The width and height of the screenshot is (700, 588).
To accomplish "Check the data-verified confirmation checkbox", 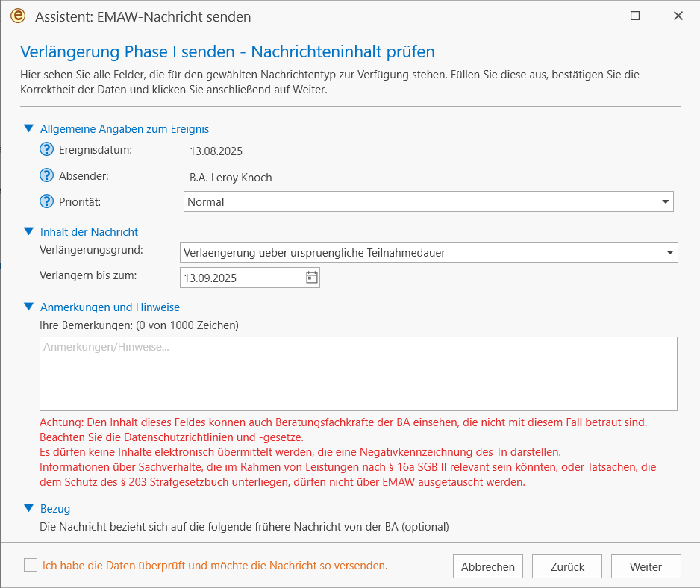I will tap(31, 565).
